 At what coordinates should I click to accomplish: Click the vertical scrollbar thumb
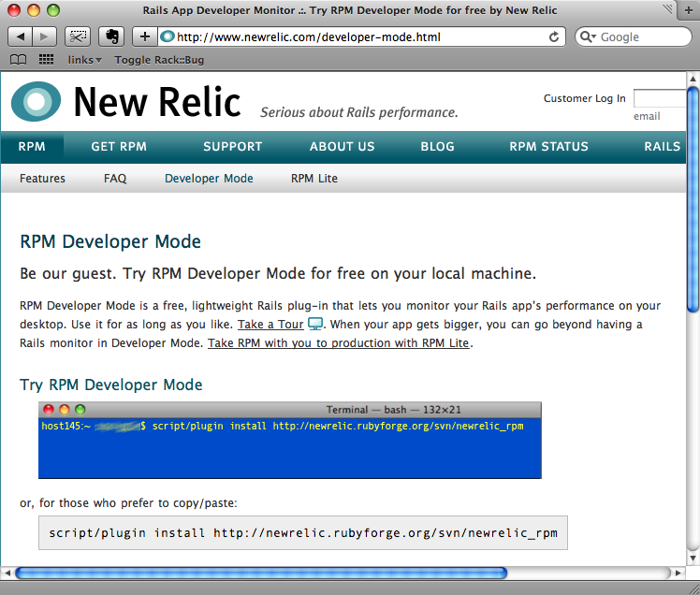pyautogui.click(x=693, y=200)
